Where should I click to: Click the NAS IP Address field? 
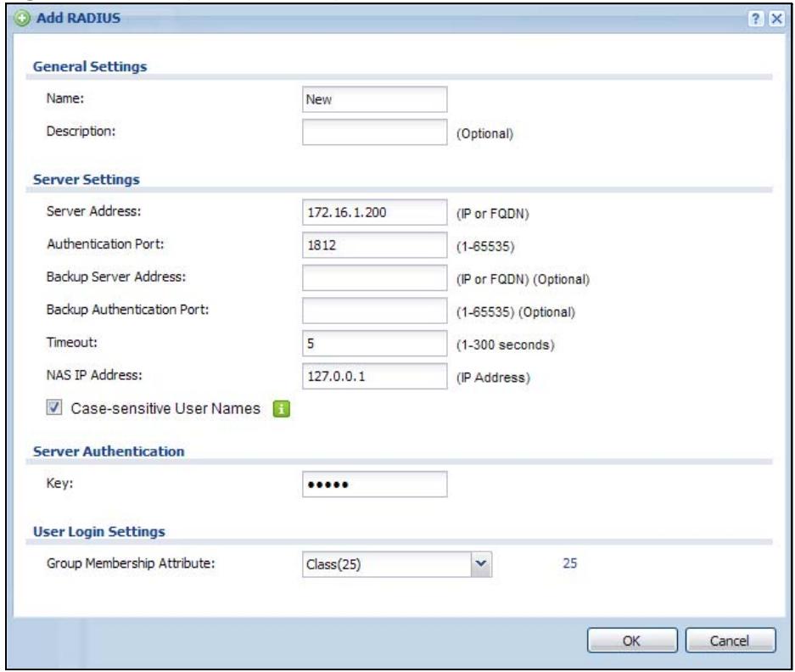click(x=375, y=377)
